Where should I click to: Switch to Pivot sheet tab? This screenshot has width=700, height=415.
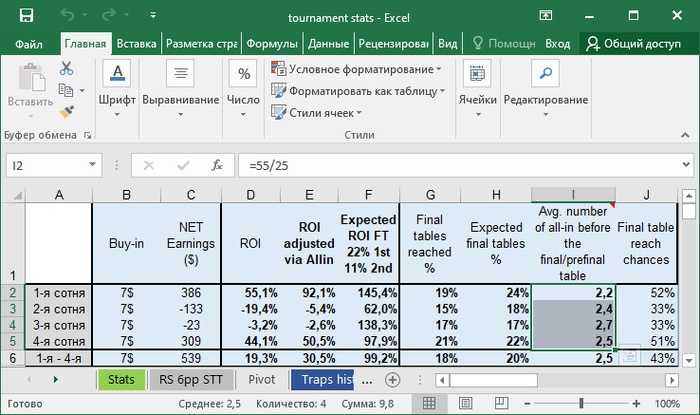point(262,380)
